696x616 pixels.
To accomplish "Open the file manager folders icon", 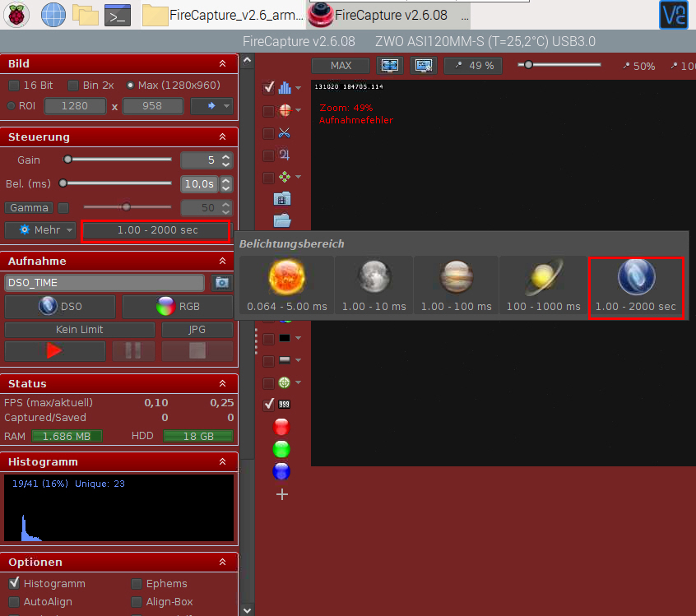I will [x=86, y=15].
